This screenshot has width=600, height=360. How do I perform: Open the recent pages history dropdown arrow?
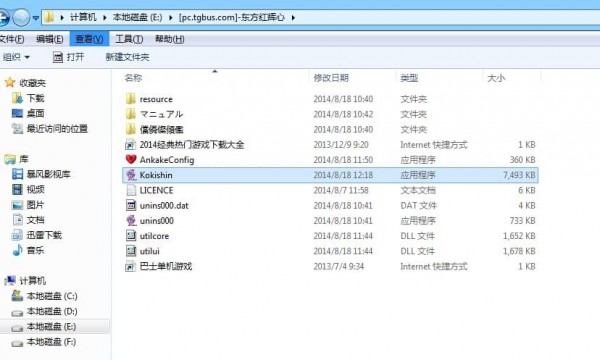click(x=36, y=18)
